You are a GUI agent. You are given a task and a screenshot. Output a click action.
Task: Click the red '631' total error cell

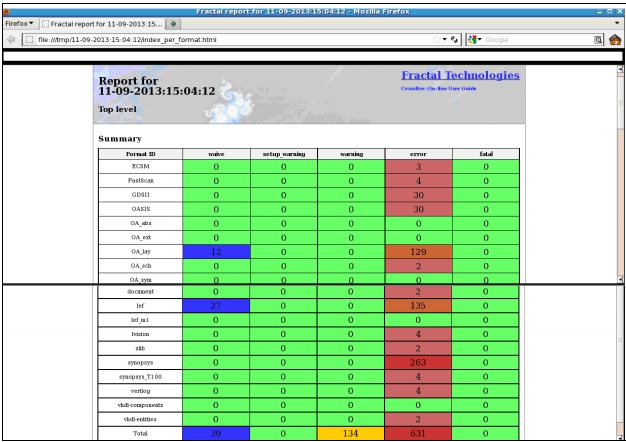coord(418,433)
